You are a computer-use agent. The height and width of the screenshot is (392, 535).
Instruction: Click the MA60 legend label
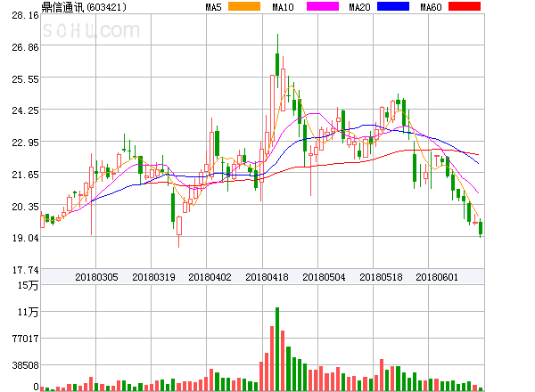click(x=431, y=7)
